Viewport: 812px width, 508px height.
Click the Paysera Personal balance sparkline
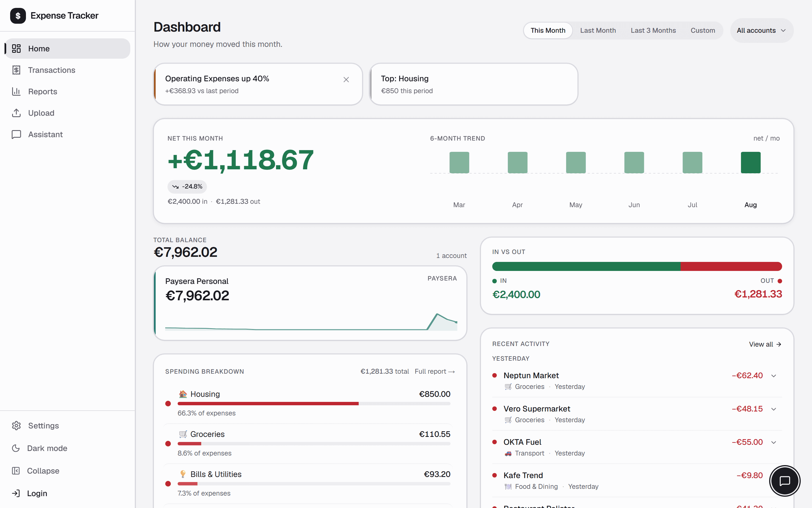point(311,322)
